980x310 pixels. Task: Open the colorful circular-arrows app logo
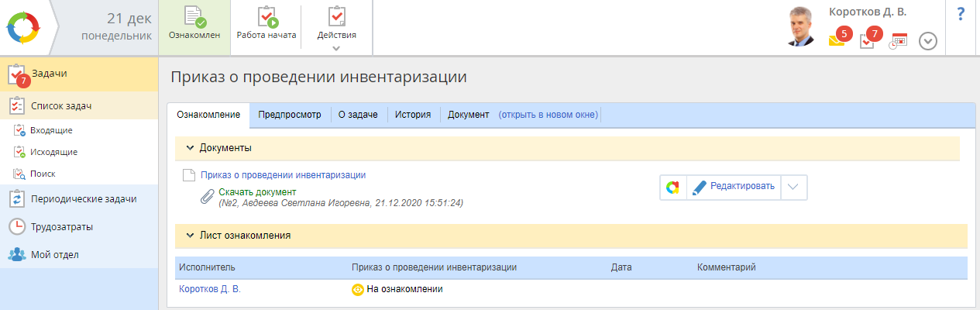pyautogui.click(x=24, y=27)
